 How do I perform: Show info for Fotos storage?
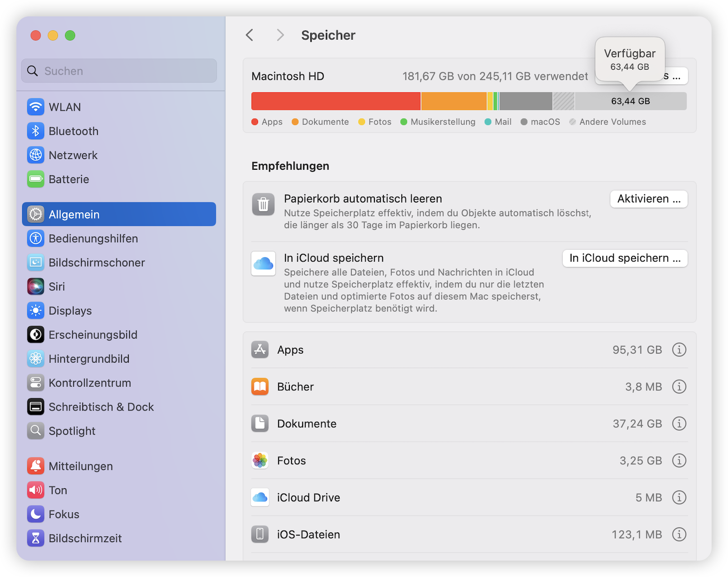[679, 461]
